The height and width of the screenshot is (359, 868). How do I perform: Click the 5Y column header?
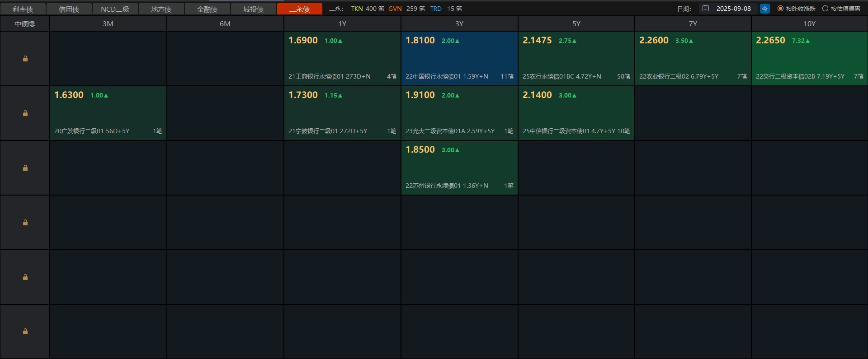576,23
